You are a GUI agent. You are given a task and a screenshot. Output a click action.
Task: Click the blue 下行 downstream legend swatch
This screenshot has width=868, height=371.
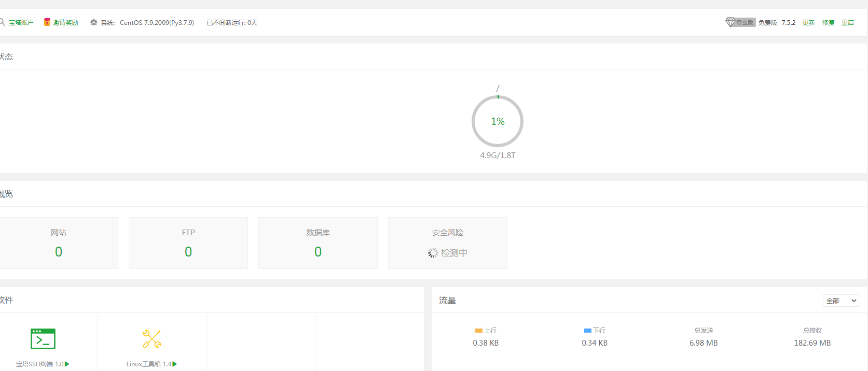[x=588, y=331]
